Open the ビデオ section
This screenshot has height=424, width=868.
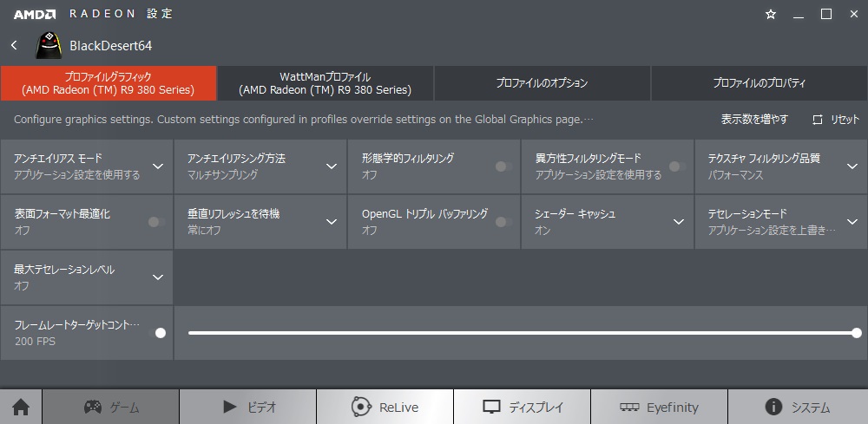[248, 408]
